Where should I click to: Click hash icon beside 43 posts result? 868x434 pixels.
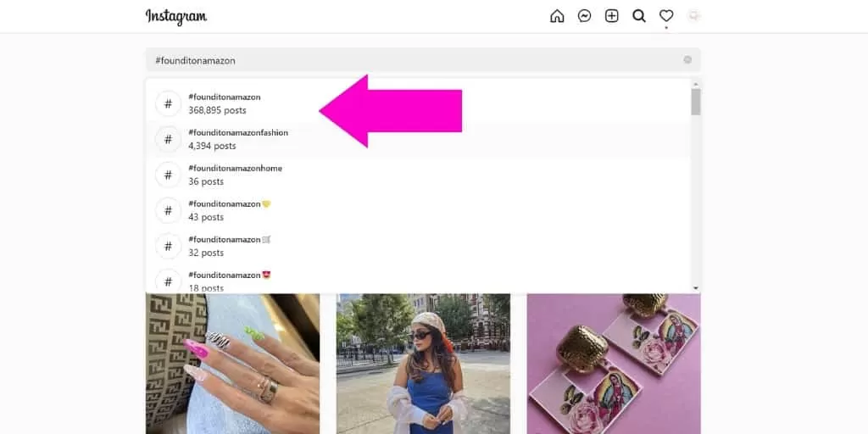[169, 210]
